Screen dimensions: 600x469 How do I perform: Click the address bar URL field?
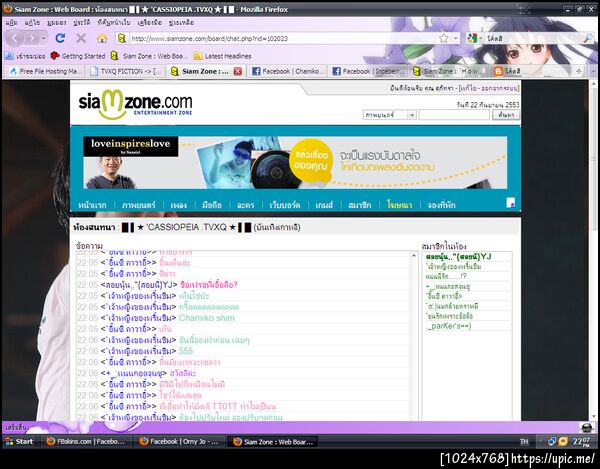pos(283,38)
